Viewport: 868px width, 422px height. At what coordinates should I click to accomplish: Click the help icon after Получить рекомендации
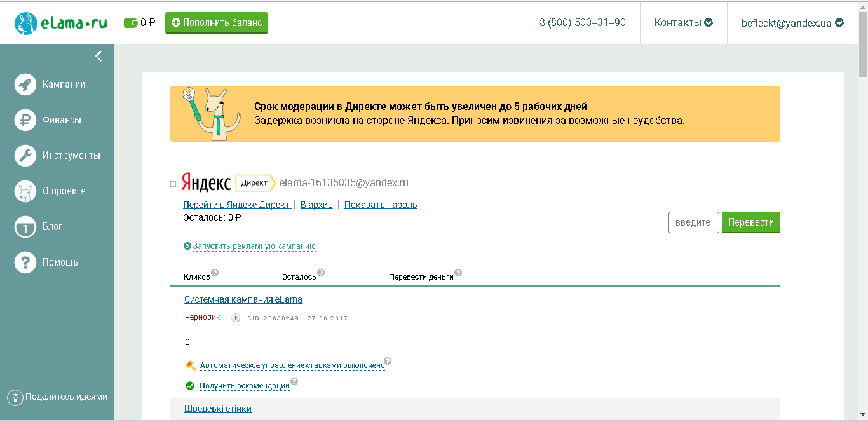click(x=294, y=382)
